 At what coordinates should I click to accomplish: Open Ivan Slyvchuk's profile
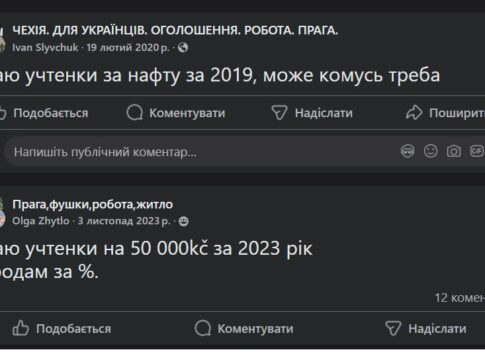point(45,48)
